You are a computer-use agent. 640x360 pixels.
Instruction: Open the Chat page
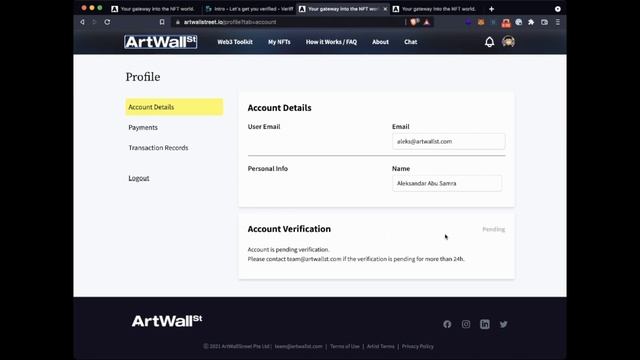coord(411,42)
